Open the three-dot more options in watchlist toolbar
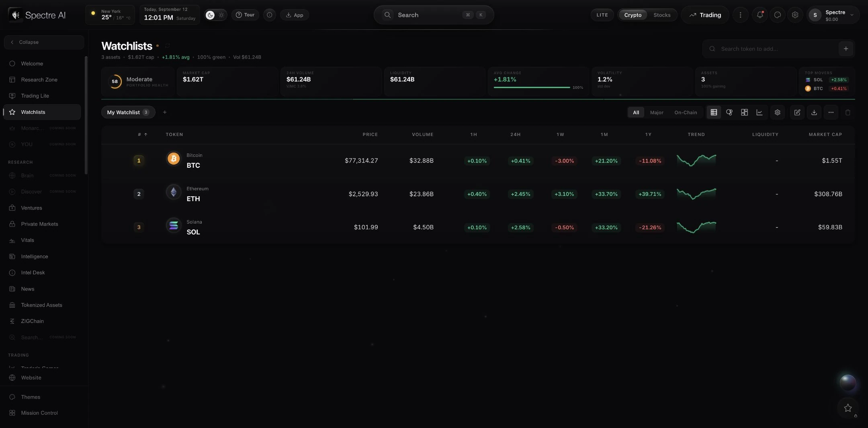Image resolution: width=868 pixels, height=428 pixels. [x=831, y=113]
